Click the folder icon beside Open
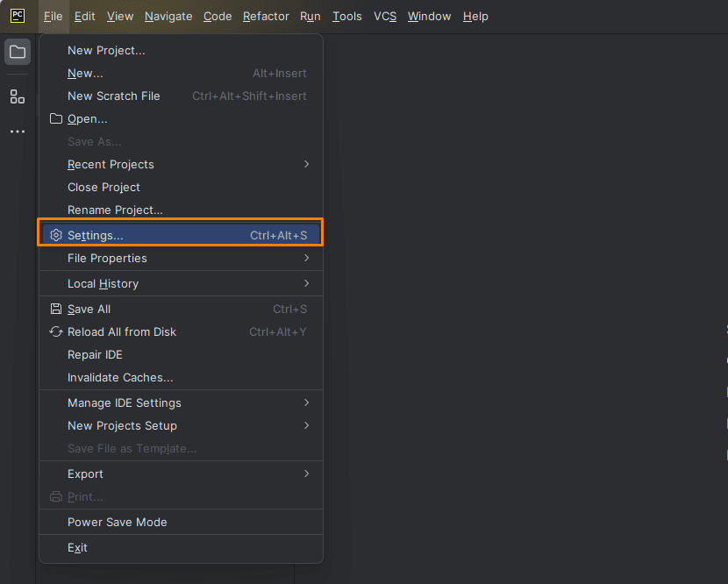 pyautogui.click(x=56, y=119)
